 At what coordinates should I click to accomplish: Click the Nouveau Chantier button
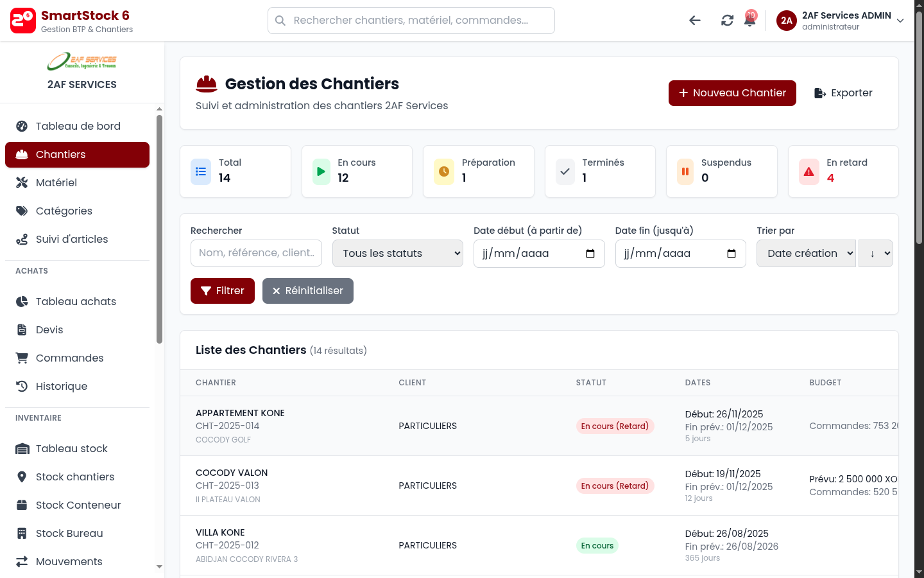click(732, 93)
